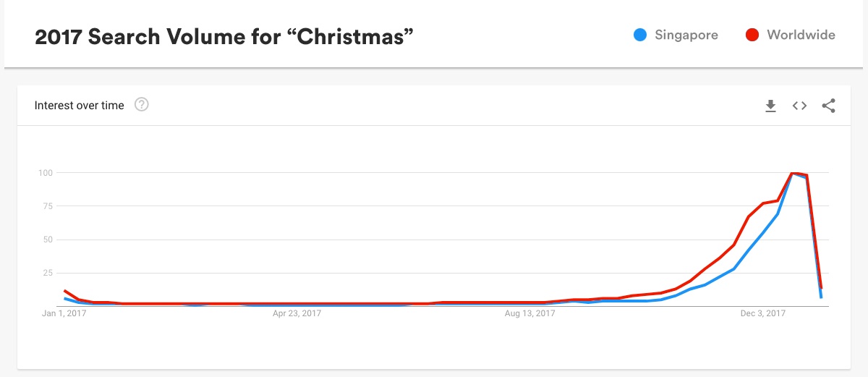
Task: Click the Jan 1, 2017 axis label
Action: click(65, 313)
